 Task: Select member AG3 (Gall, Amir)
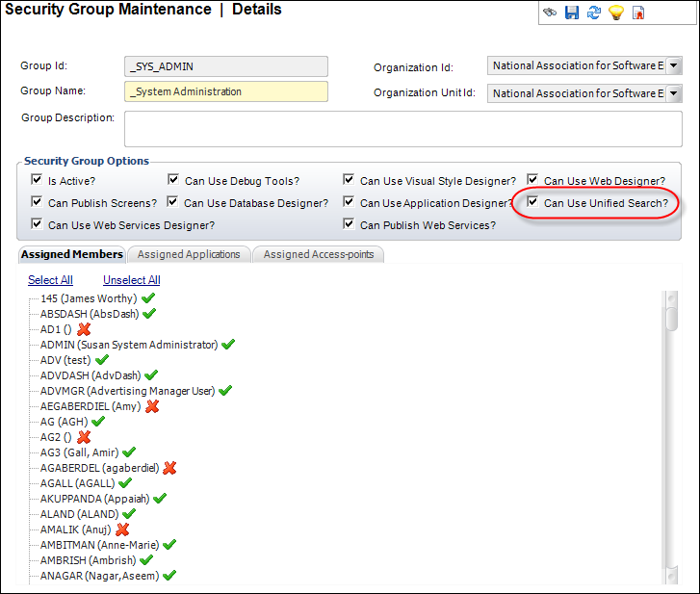coord(80,452)
